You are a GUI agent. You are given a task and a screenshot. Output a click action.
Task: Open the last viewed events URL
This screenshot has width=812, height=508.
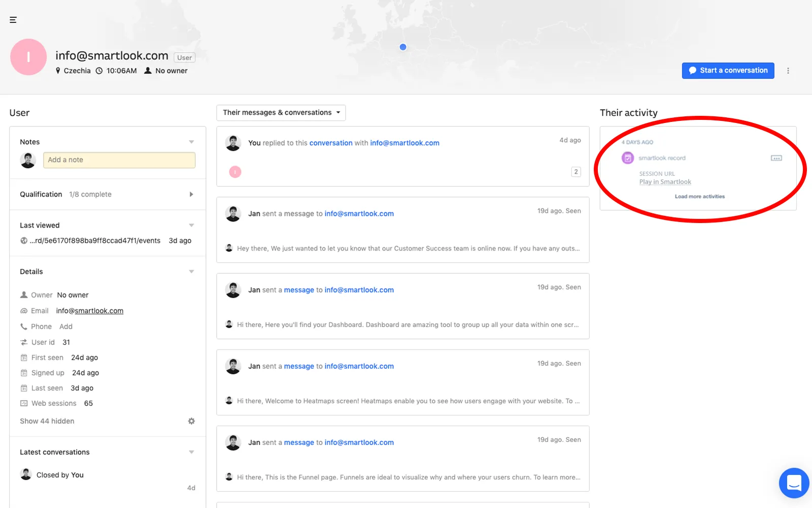[95, 241]
